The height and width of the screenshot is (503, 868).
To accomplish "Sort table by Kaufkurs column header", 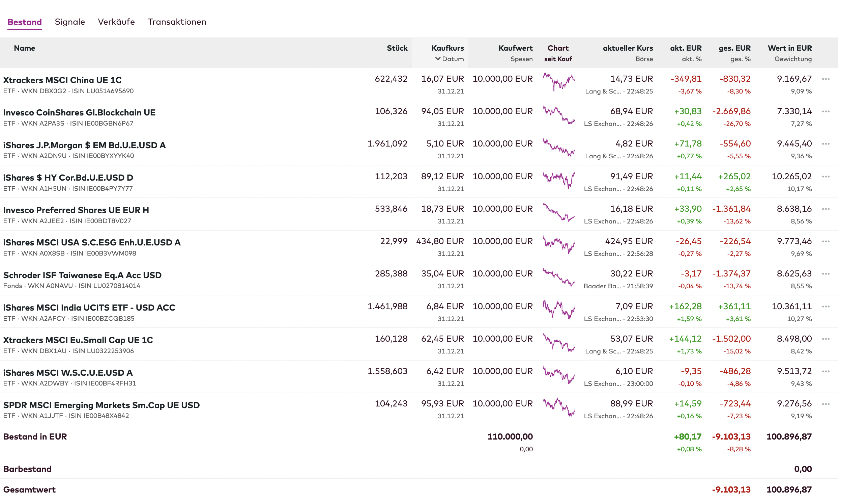I will 447,48.
